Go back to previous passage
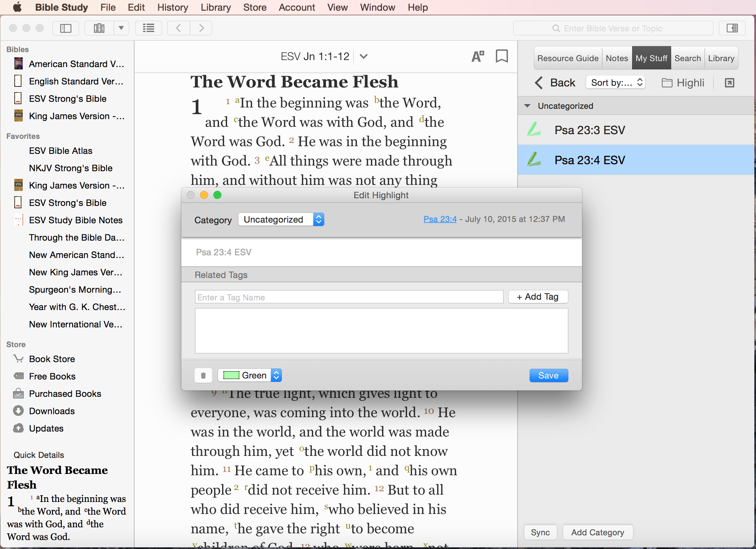The height and width of the screenshot is (549, 756). pyautogui.click(x=179, y=28)
